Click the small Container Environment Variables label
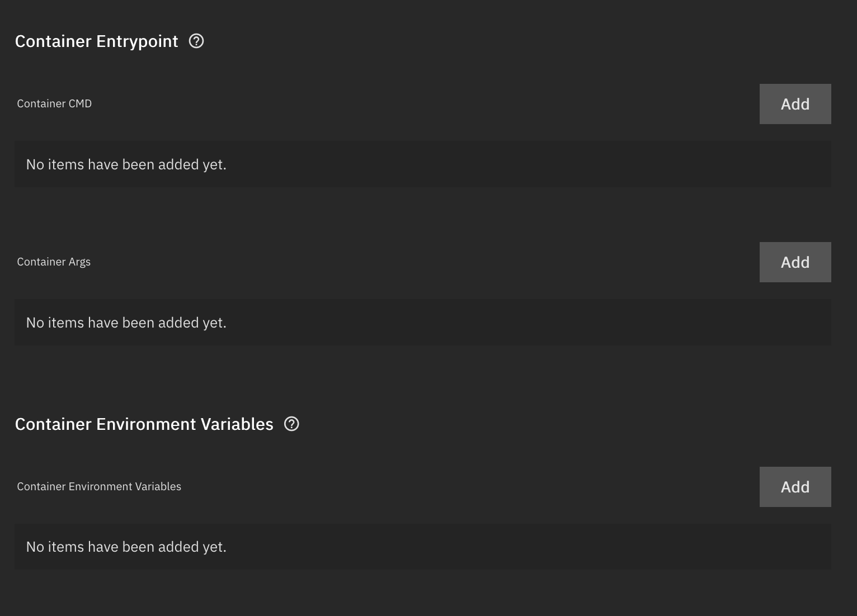 (99, 486)
